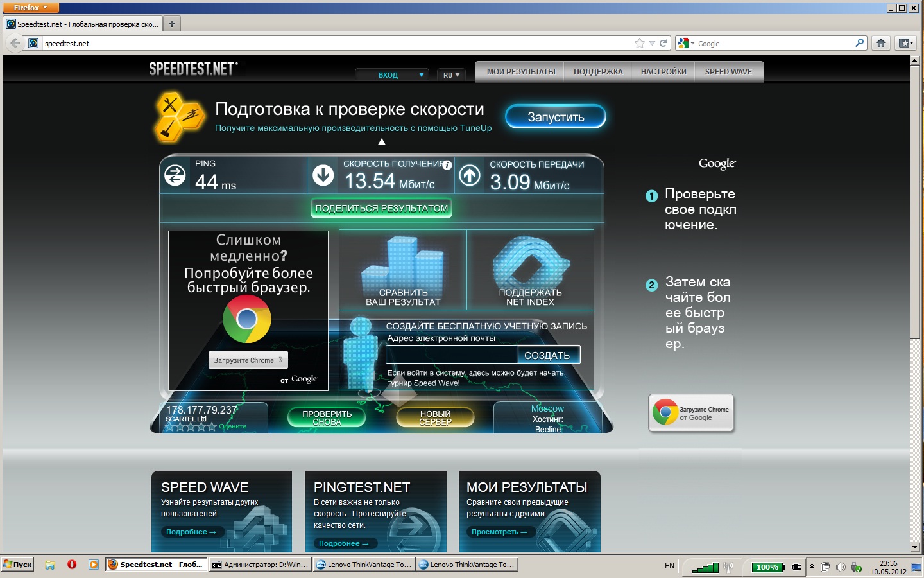Click the wireless signal strength bars icon
Viewport: 924px width, 578px height.
point(706,567)
